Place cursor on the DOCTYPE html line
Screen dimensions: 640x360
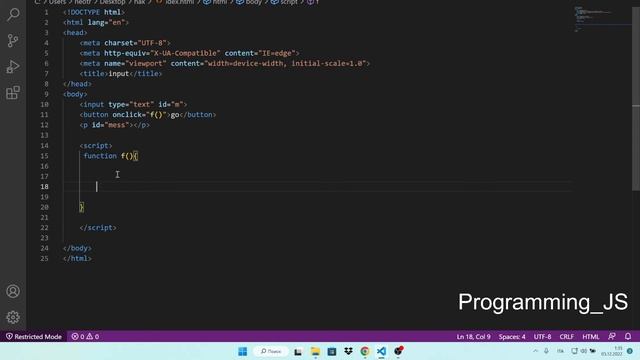(x=94, y=12)
